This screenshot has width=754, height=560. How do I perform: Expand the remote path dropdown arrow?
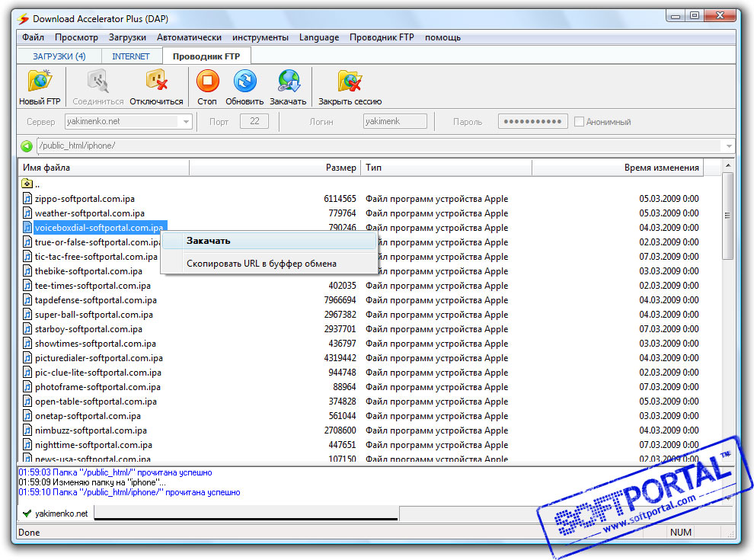[729, 146]
